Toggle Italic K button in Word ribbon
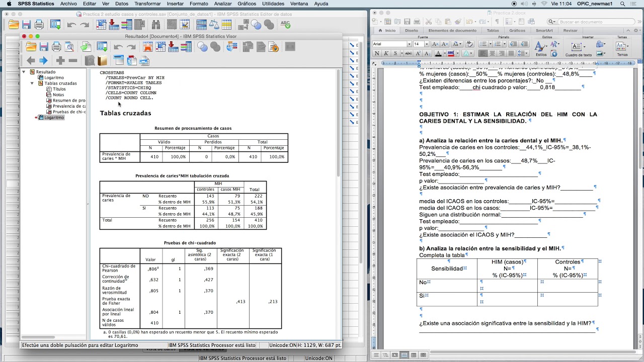This screenshot has width=644, height=362. (386, 53)
